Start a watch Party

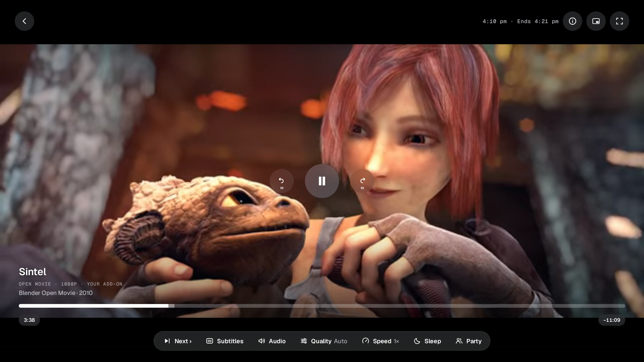[469, 341]
